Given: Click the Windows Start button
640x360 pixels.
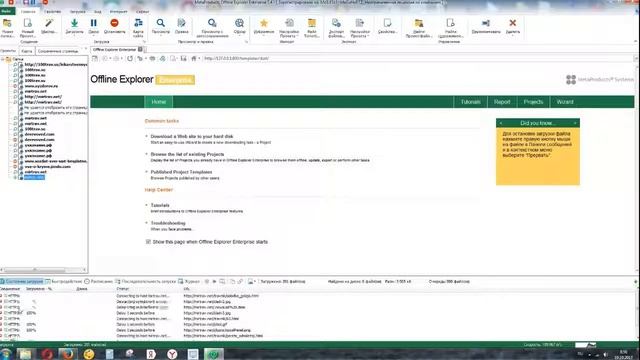Looking at the screenshot, I should [6, 354].
